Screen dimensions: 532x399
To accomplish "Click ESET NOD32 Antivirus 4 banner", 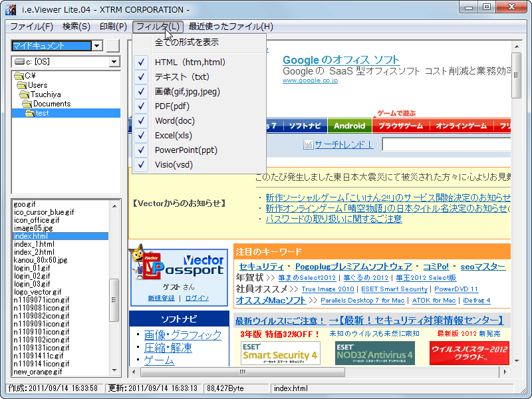I will click(374, 353).
